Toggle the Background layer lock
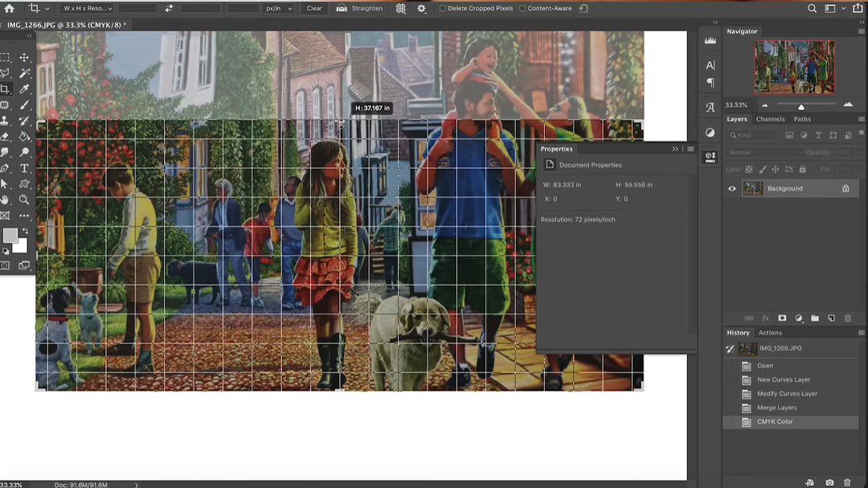The width and height of the screenshot is (868, 488). [845, 189]
